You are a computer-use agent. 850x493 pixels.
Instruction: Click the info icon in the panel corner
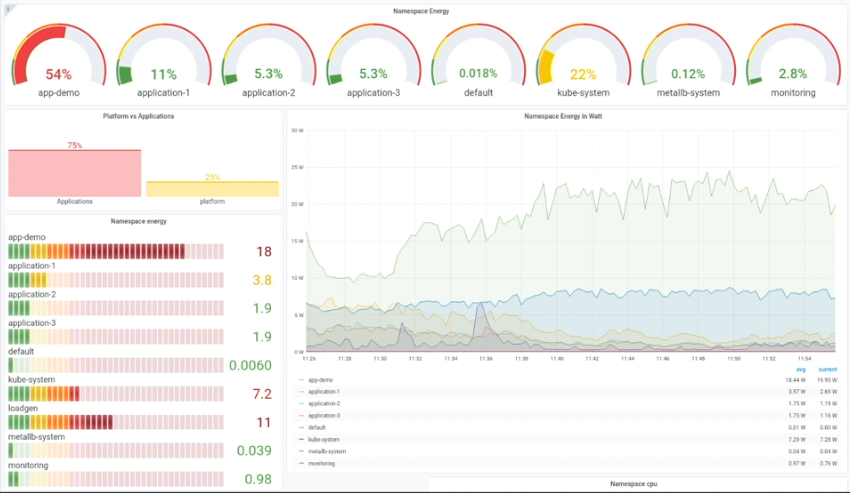(9, 10)
